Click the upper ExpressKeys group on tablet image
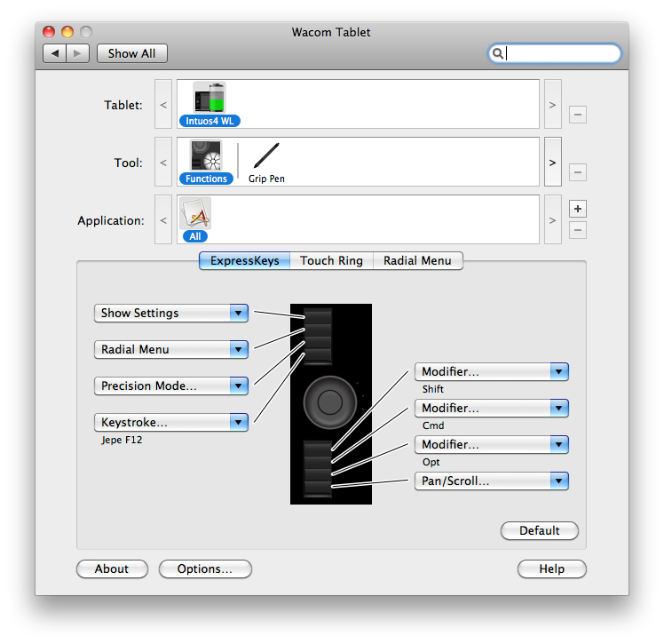The width and height of the screenshot is (664, 644). click(318, 337)
